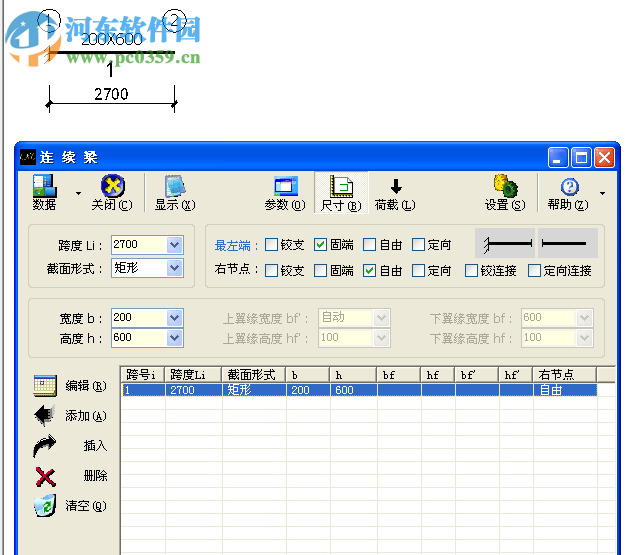This screenshot has width=633, height=555.
Task: Open the 数据 (Data) toolbar icon
Action: pyautogui.click(x=44, y=186)
